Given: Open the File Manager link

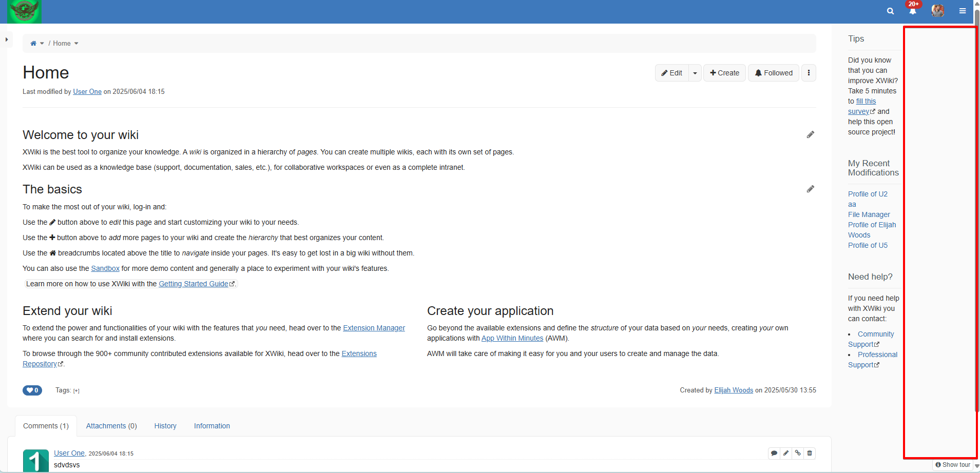Looking at the screenshot, I should pos(869,214).
